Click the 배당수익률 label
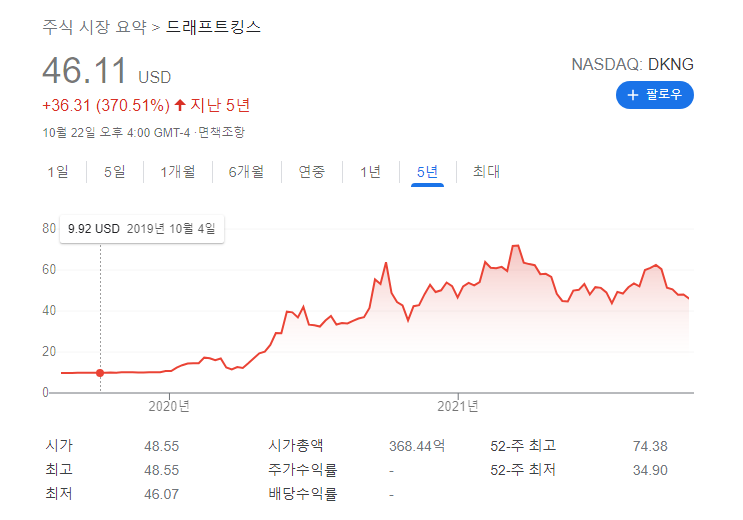Screen dimensions: 743x520 tap(302, 494)
